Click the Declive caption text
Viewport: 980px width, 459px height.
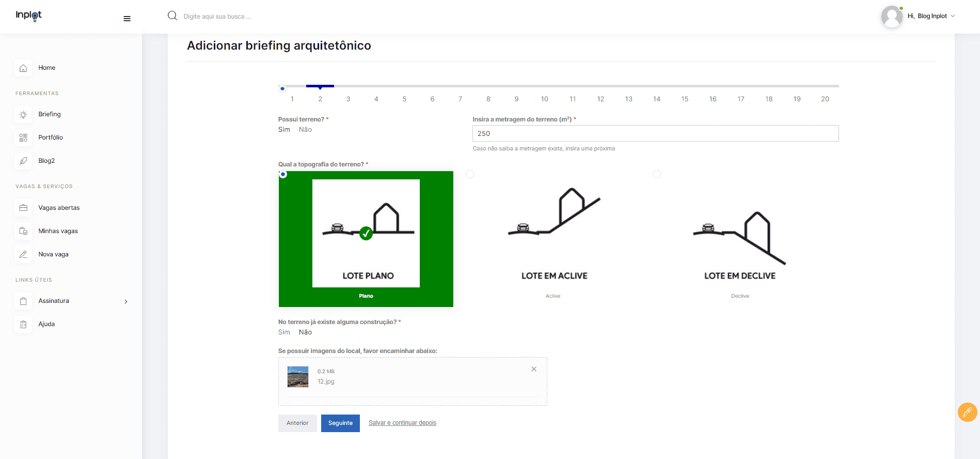click(740, 296)
